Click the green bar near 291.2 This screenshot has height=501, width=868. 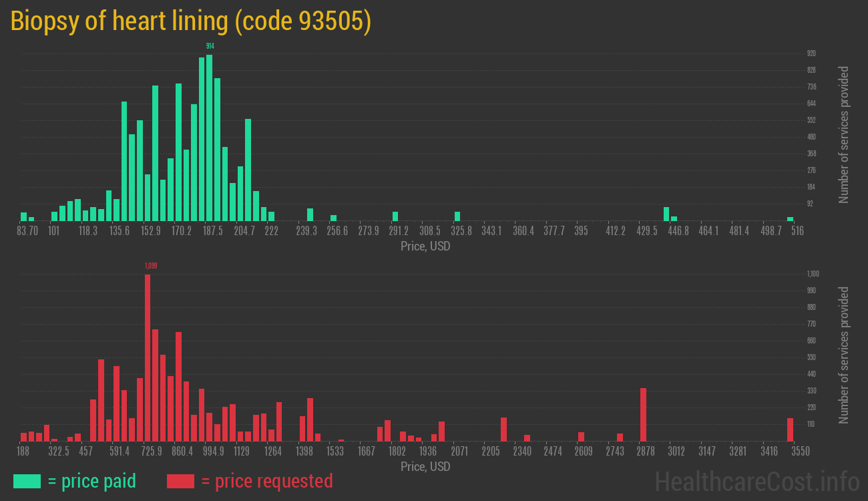point(395,216)
